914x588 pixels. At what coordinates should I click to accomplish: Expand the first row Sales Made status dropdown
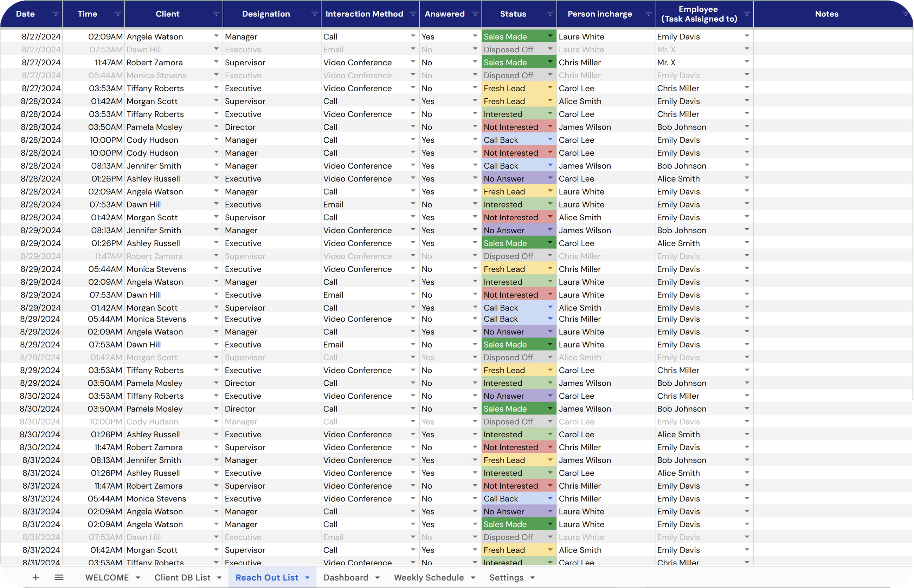(550, 36)
